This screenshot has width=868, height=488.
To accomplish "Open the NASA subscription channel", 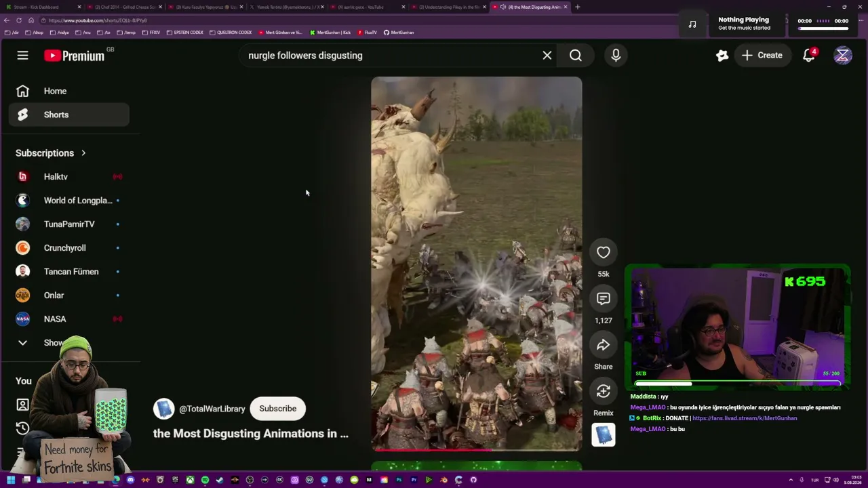I will pyautogui.click(x=68, y=319).
